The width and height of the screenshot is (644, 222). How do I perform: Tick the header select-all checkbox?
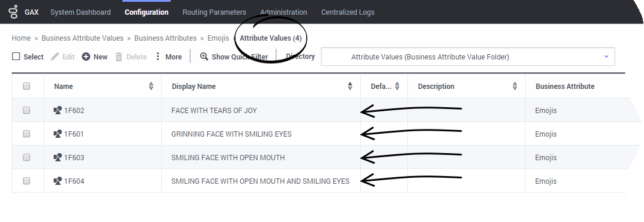[x=26, y=86]
